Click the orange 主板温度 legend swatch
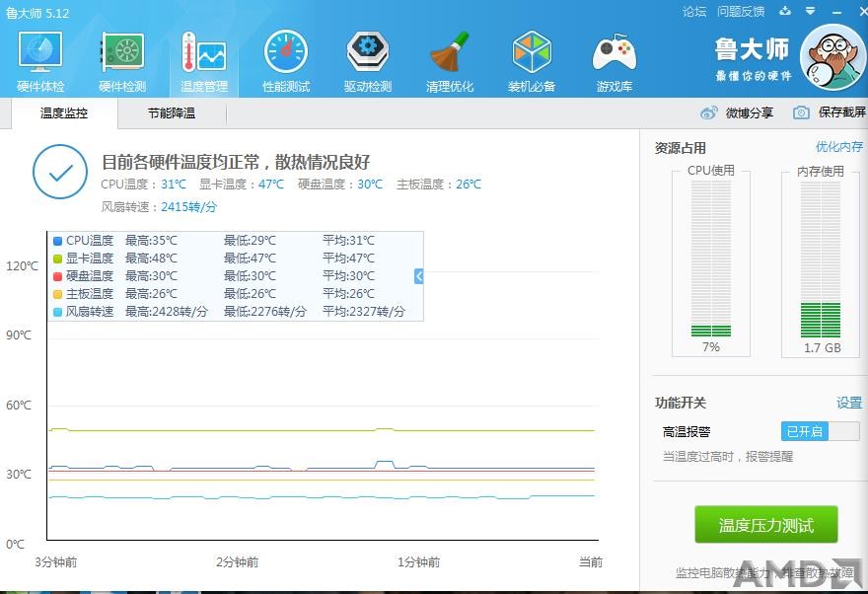This screenshot has width=868, height=594. (57, 294)
